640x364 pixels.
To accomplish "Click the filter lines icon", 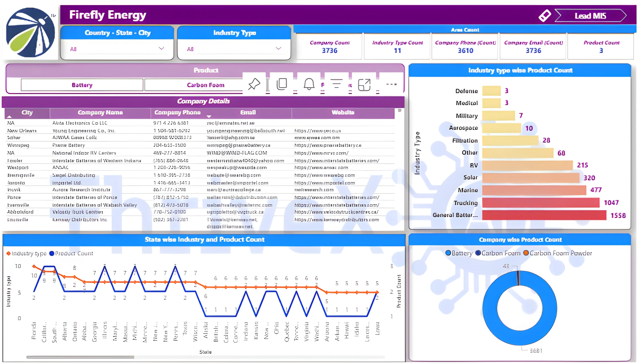I will click(336, 84).
